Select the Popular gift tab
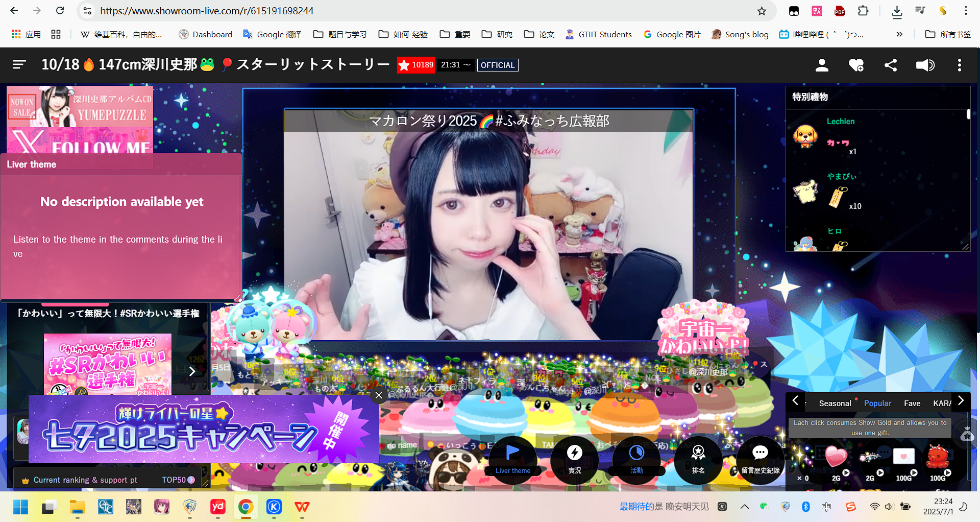The width and height of the screenshot is (980, 522). [877, 403]
